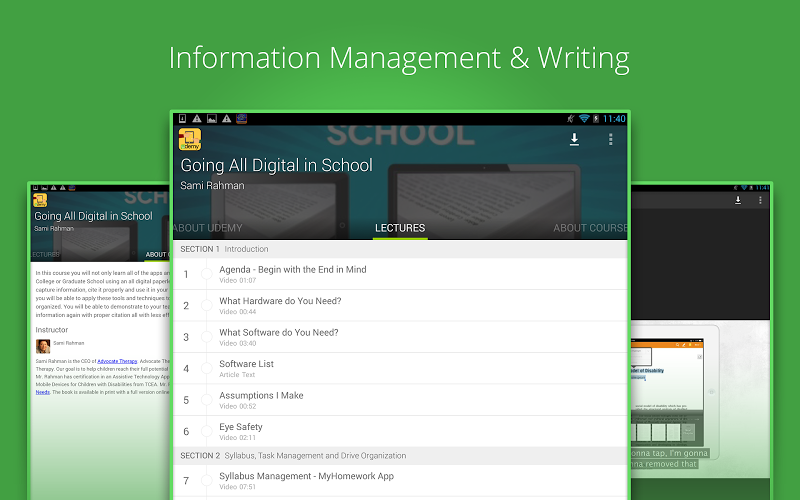Tap the second warning triangle notification icon
The height and width of the screenshot is (500, 800).
pos(227,119)
